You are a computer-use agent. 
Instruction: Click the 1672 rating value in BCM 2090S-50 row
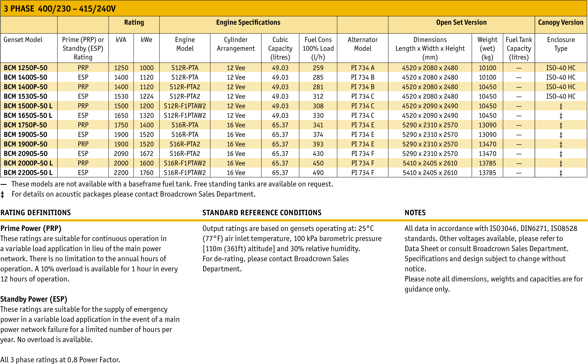point(146,154)
